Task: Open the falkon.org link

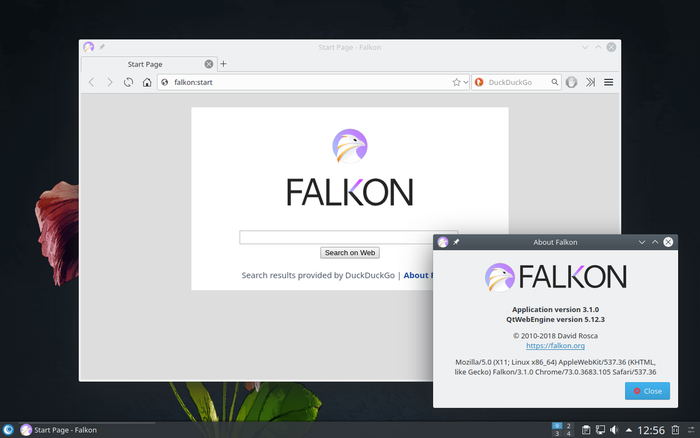Action: pyautogui.click(x=562, y=345)
